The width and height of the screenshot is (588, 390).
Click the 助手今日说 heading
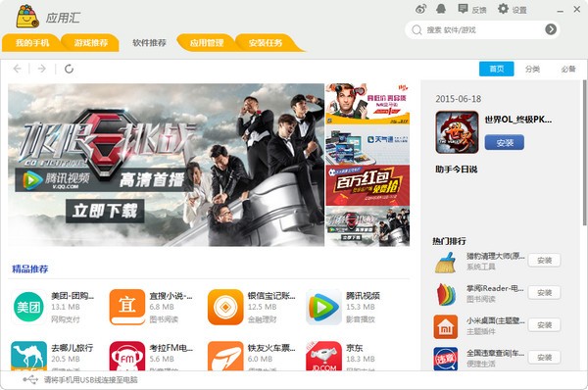[x=457, y=170]
